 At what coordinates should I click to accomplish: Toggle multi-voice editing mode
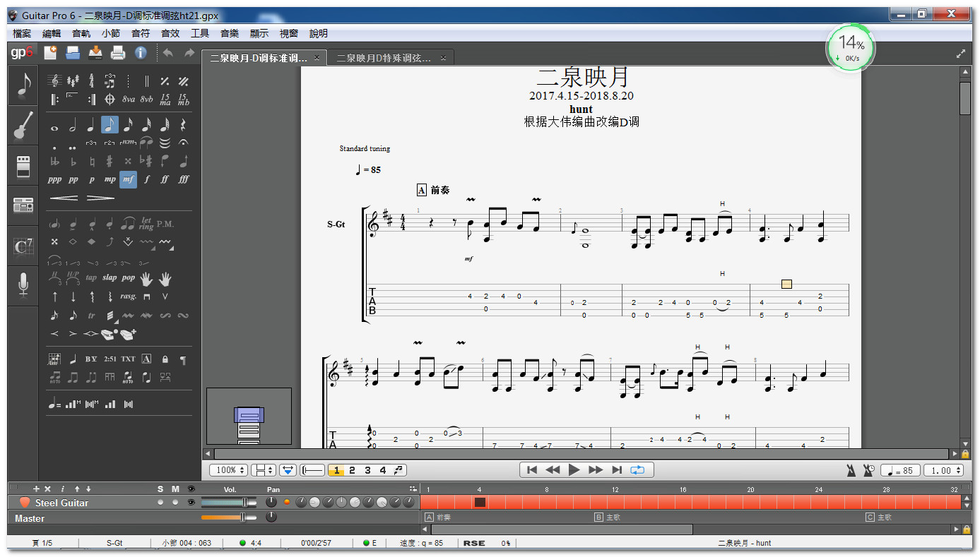coord(399,470)
